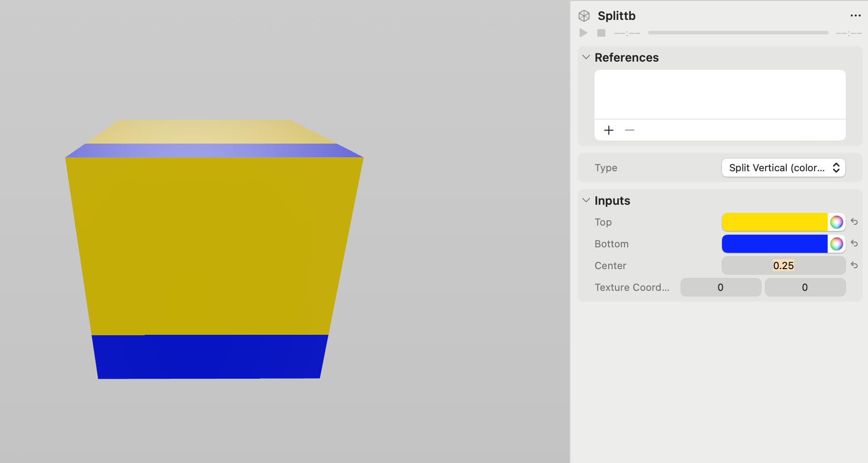The image size is (868, 463).
Task: Collapse the References section
Action: [586, 57]
